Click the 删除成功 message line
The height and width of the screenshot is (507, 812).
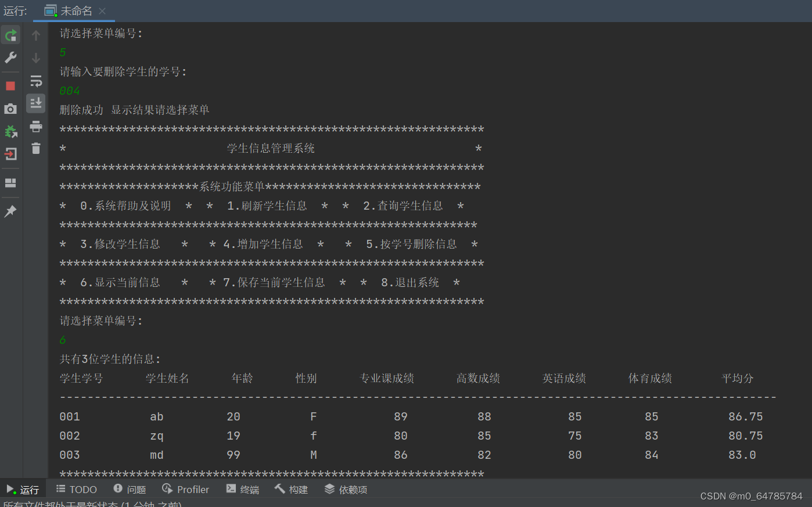point(134,110)
